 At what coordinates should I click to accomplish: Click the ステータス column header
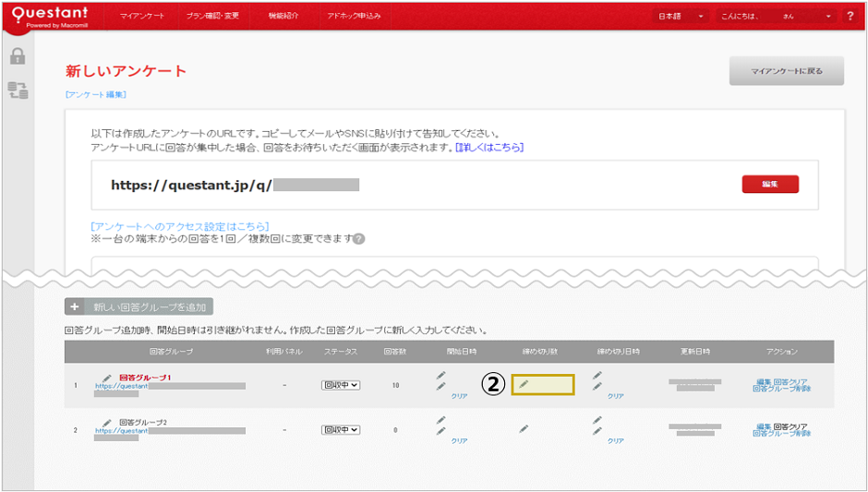coord(341,352)
